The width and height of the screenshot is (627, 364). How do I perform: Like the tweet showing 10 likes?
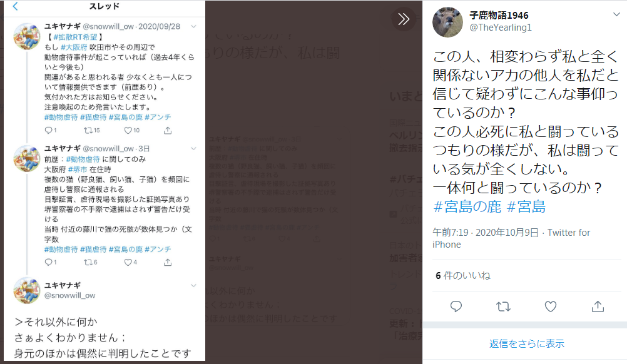pyautogui.click(x=128, y=130)
